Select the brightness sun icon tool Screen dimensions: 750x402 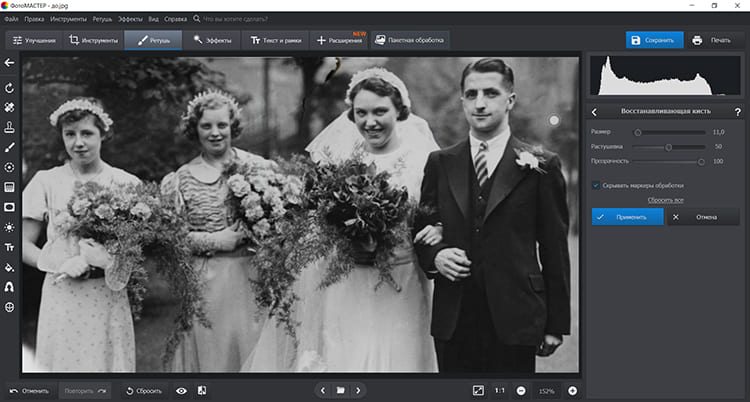(x=10, y=227)
